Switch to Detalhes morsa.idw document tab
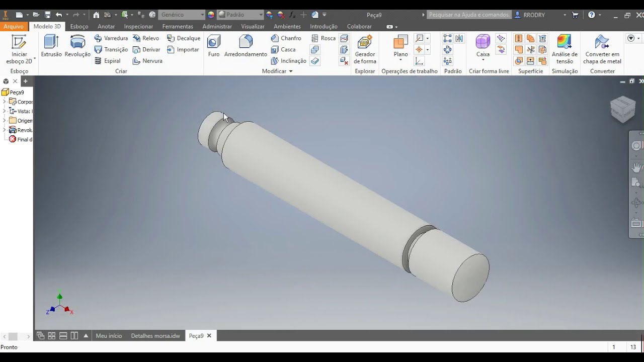The height and width of the screenshot is (362, 644). [x=155, y=336]
